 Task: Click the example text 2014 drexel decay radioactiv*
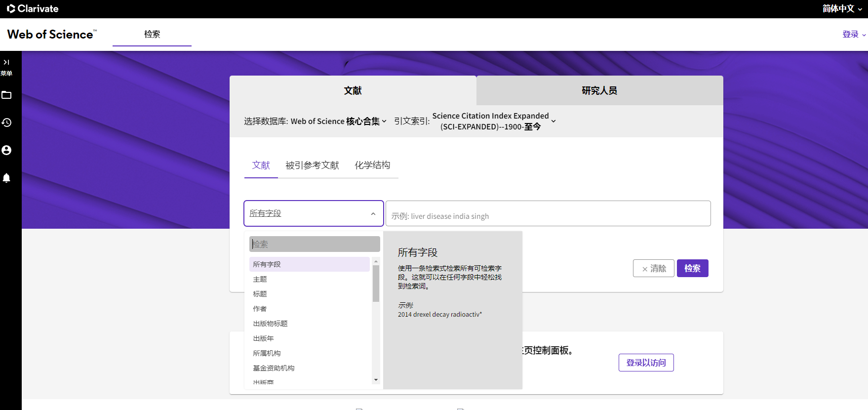(x=440, y=314)
